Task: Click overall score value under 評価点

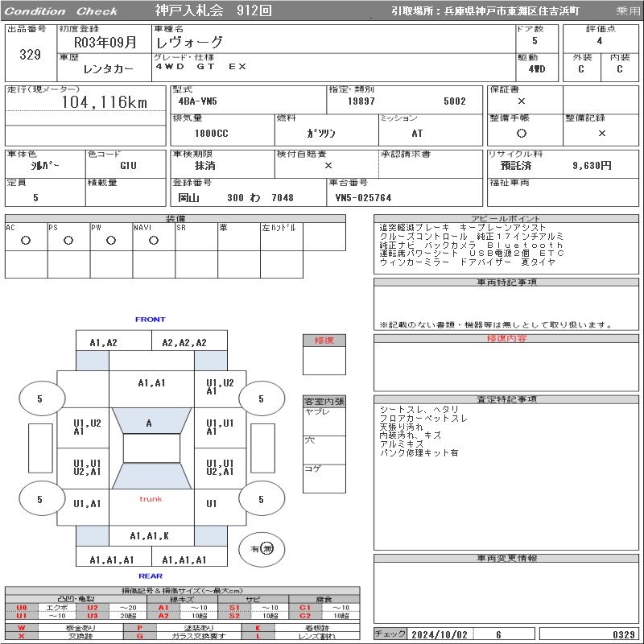Action: 600,41
